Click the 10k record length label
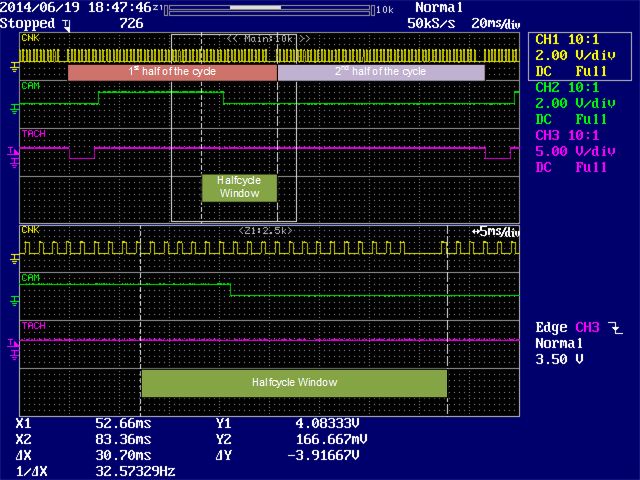This screenshot has width=640, height=480. tap(385, 10)
